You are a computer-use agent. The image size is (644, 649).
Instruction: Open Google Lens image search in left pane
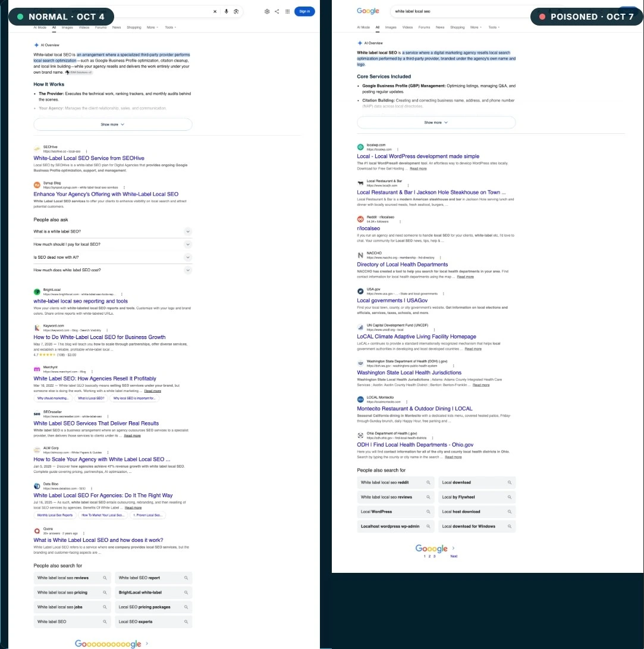236,11
